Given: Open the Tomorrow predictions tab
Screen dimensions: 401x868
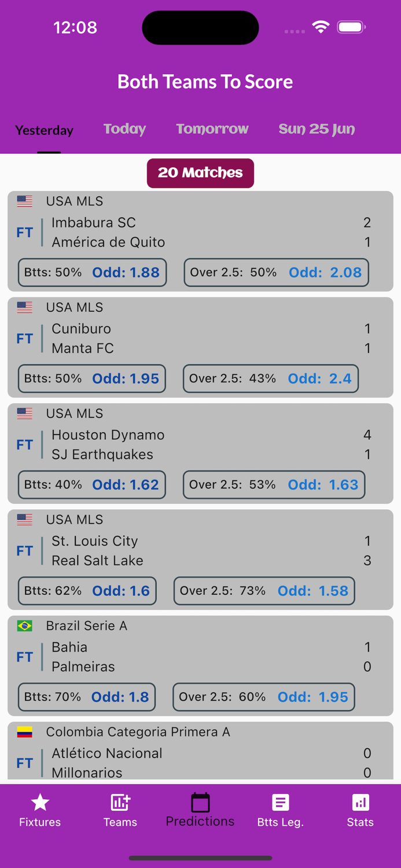Looking at the screenshot, I should click(x=212, y=129).
